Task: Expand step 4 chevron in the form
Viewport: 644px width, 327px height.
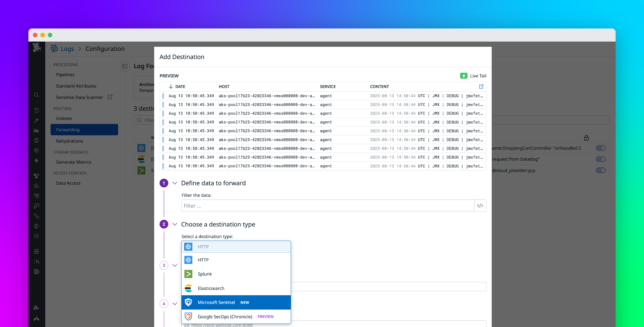Action: pyautogui.click(x=175, y=304)
